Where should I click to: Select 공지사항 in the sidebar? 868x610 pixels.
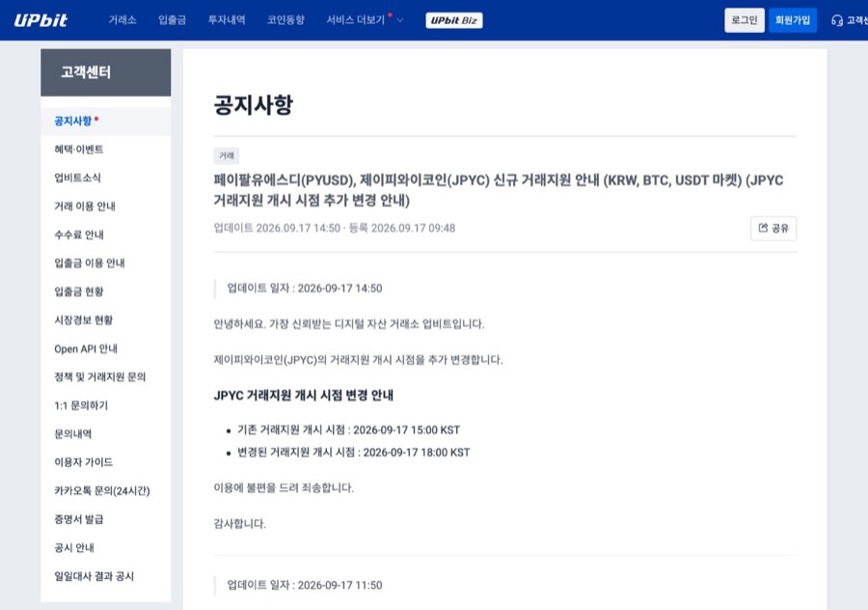(x=106, y=121)
